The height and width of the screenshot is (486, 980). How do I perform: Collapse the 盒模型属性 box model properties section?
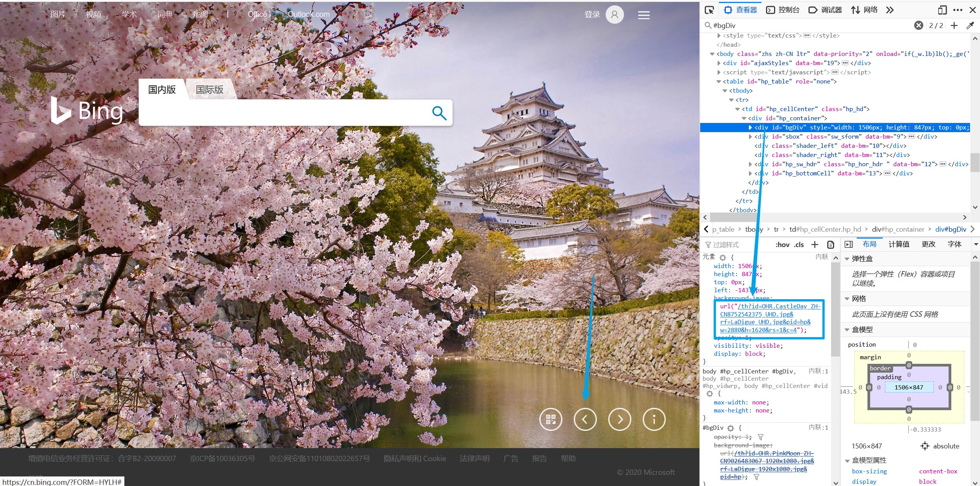click(847, 460)
